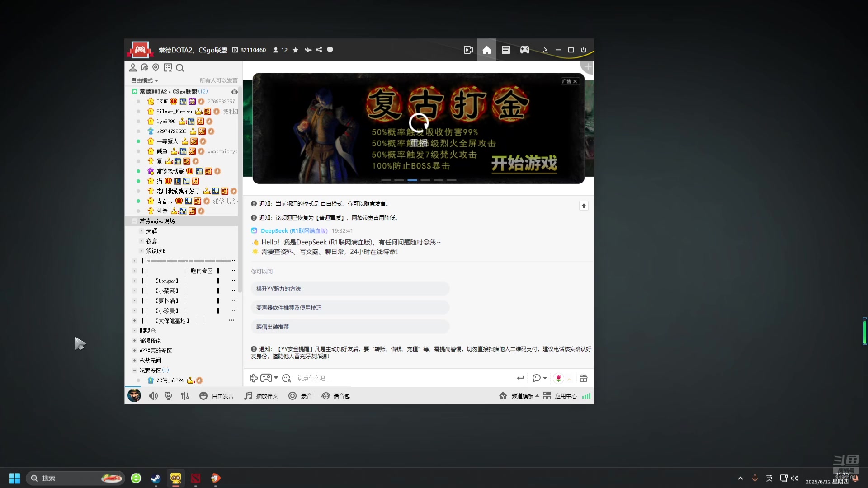Click 播放伴奏 play accompaniment
The width and height of the screenshot is (868, 488).
(261, 396)
